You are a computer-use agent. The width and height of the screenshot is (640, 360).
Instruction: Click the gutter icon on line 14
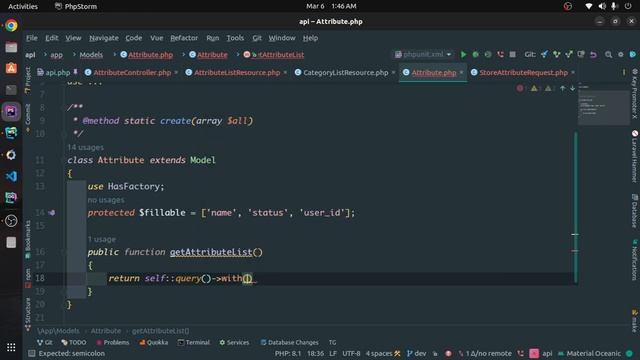(51, 213)
